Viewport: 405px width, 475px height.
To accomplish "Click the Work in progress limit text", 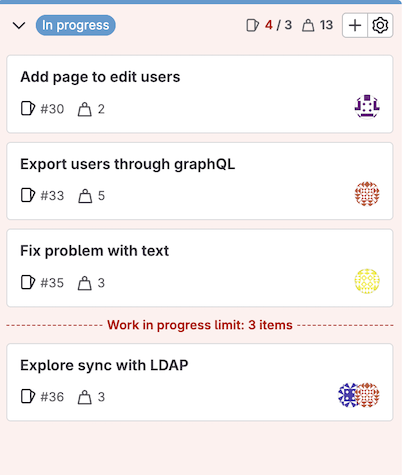I will click(x=200, y=325).
